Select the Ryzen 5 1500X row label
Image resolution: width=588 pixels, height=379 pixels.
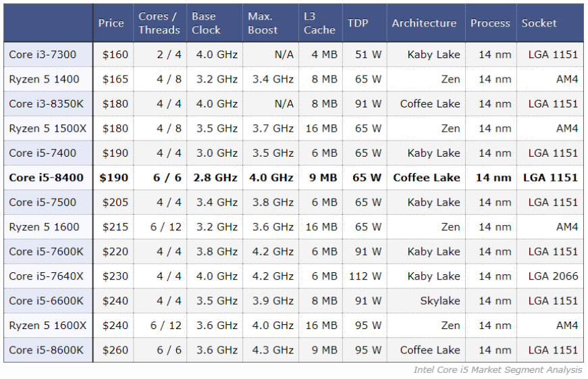(x=48, y=128)
